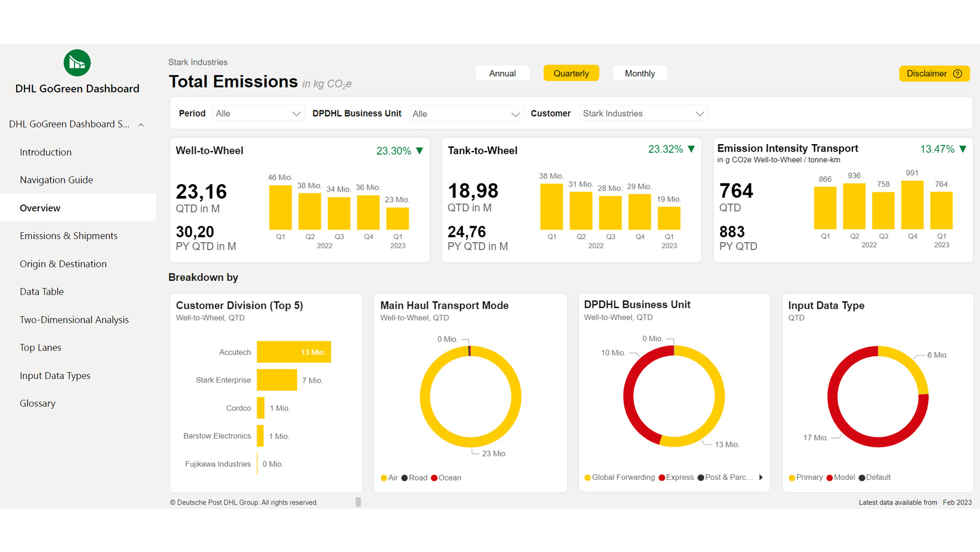Click the horizontal scrollbar handle near footer
Viewport: 980px width, 552px height.
click(x=358, y=502)
